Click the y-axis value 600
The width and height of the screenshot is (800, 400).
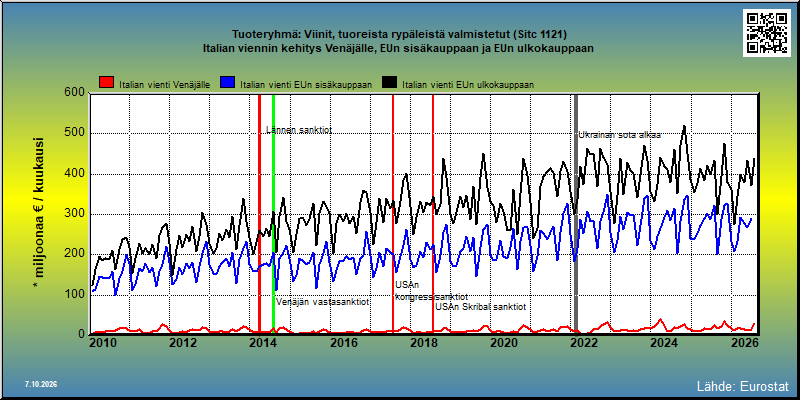coord(74,92)
